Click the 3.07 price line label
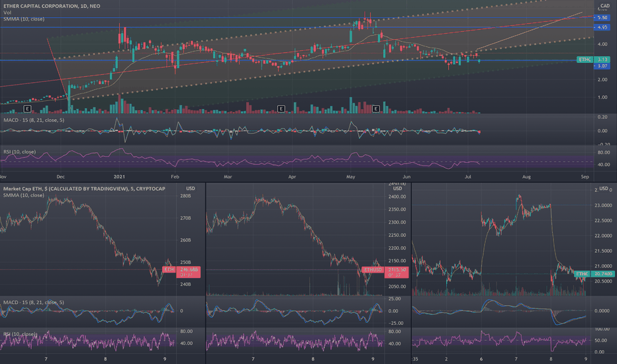The image size is (617, 364). [x=602, y=66]
